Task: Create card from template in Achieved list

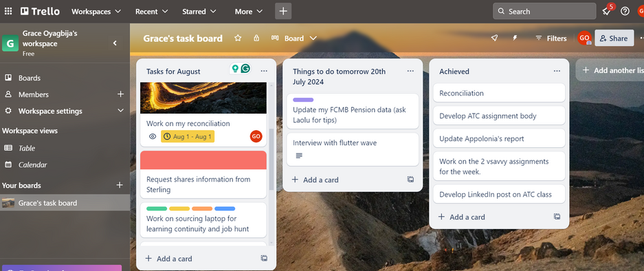Action: click(557, 216)
